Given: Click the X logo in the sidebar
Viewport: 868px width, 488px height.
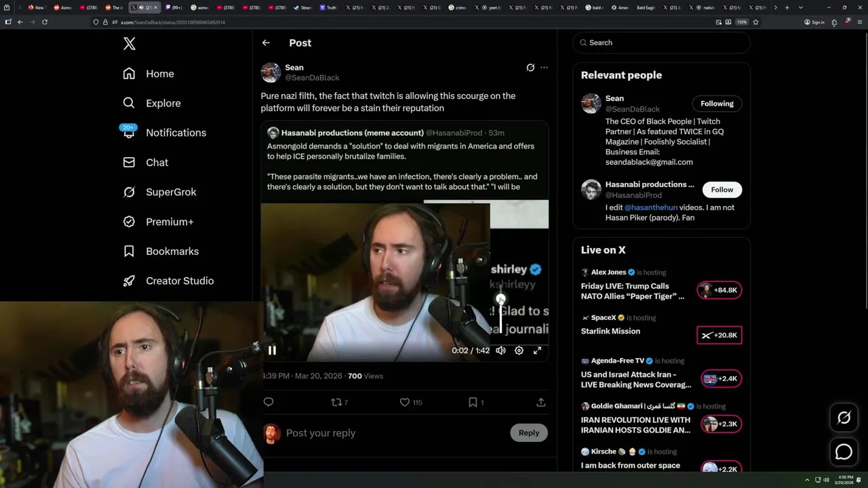Looking at the screenshot, I should pos(130,44).
